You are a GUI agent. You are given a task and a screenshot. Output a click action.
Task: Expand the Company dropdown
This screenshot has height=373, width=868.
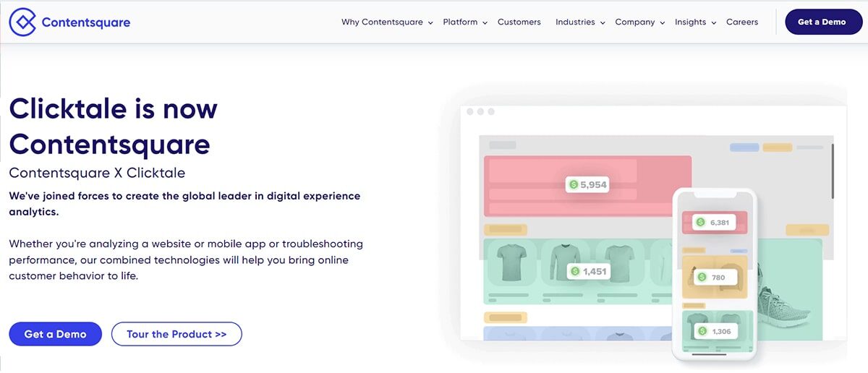click(x=639, y=22)
